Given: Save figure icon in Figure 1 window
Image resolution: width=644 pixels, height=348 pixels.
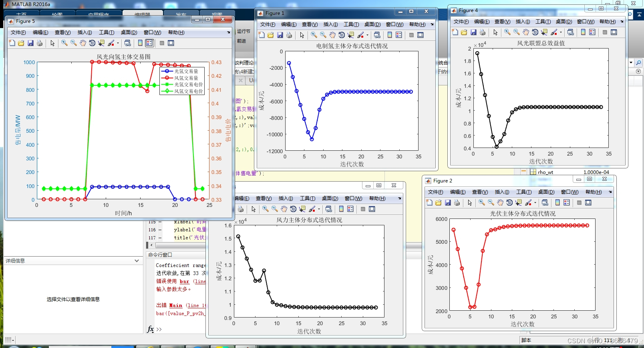Looking at the screenshot, I should tap(280, 35).
